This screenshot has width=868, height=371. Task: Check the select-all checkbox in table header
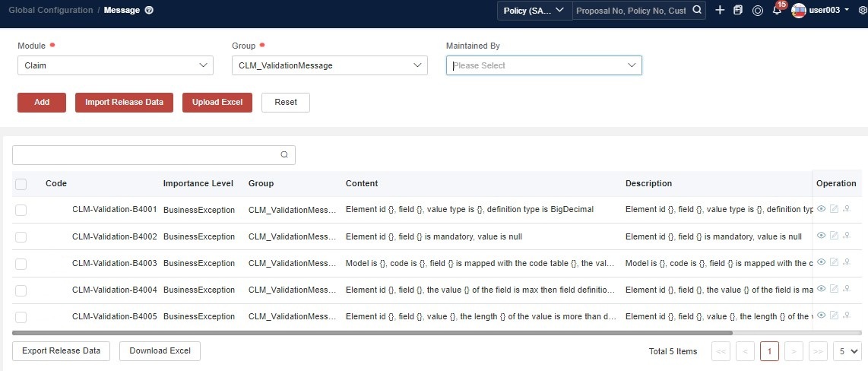(21, 184)
